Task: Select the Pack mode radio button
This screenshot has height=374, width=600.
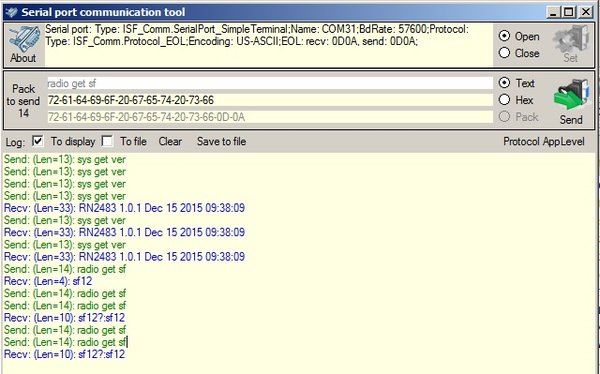Action: click(x=504, y=116)
